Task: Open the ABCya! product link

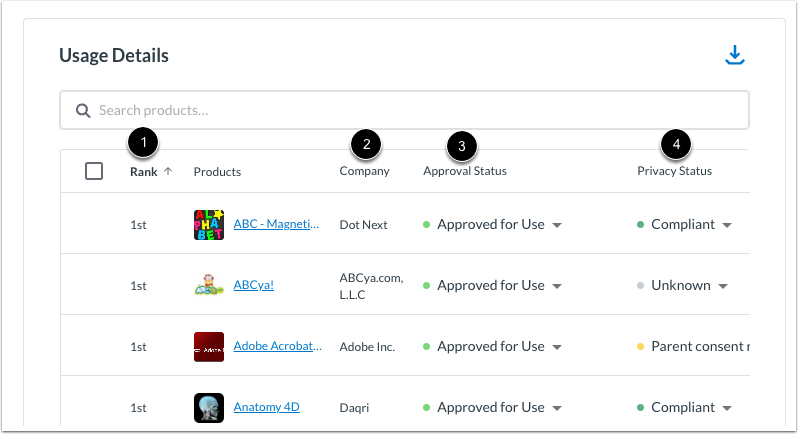Action: pos(253,285)
